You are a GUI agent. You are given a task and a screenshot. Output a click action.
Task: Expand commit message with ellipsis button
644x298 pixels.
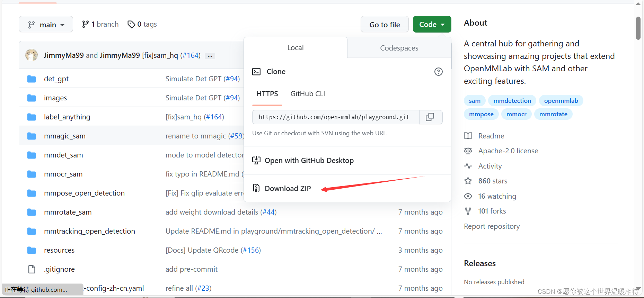pyautogui.click(x=210, y=56)
